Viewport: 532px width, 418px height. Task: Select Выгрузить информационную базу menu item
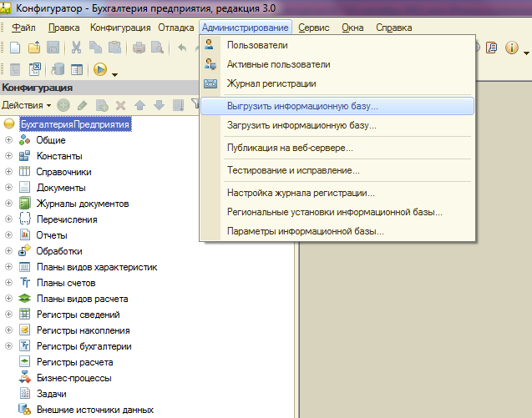pyautogui.click(x=302, y=107)
